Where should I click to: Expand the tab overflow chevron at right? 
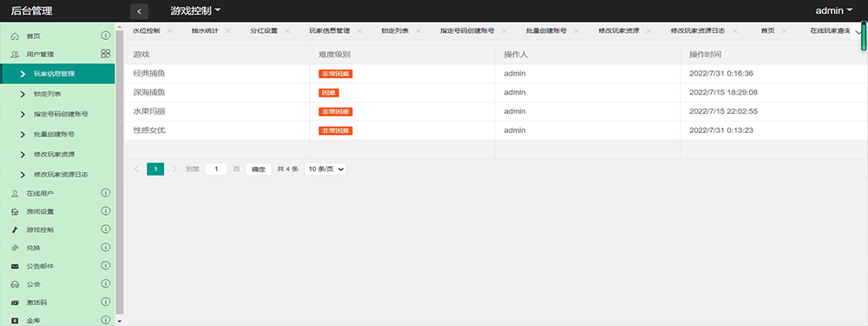[x=858, y=32]
